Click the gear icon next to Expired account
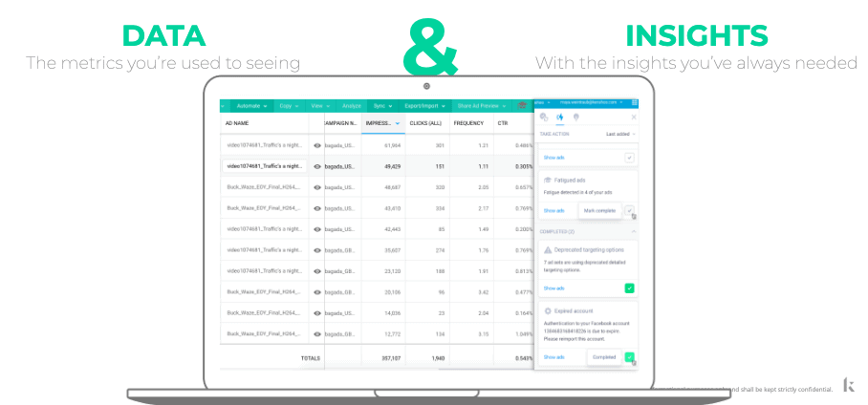Viewport: 868px width, 405px height. tap(548, 311)
